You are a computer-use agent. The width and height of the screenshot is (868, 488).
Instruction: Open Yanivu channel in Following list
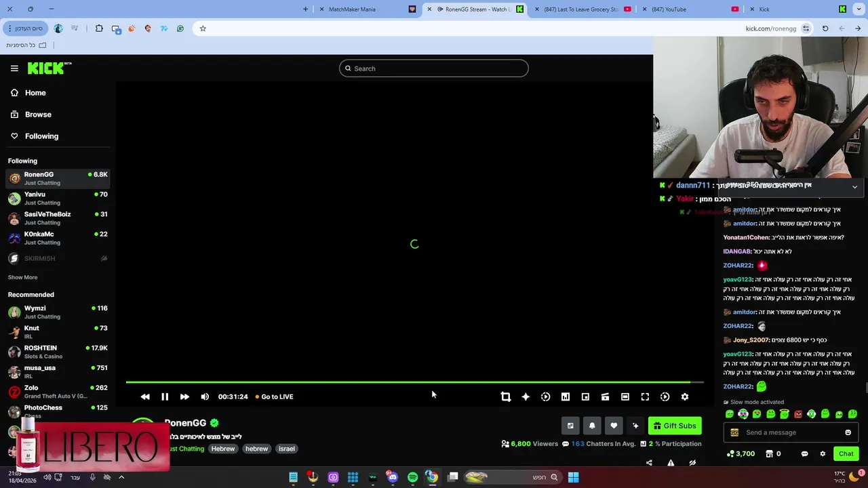coord(57,198)
